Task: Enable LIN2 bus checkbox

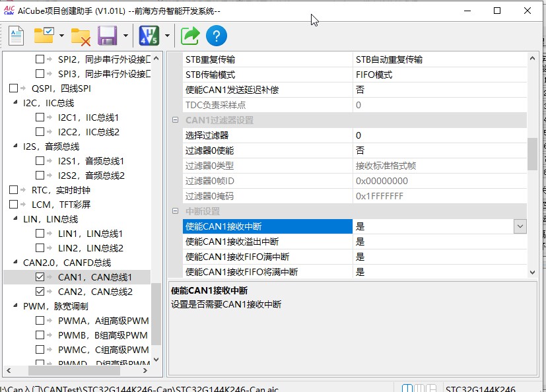Action: [x=40, y=248]
